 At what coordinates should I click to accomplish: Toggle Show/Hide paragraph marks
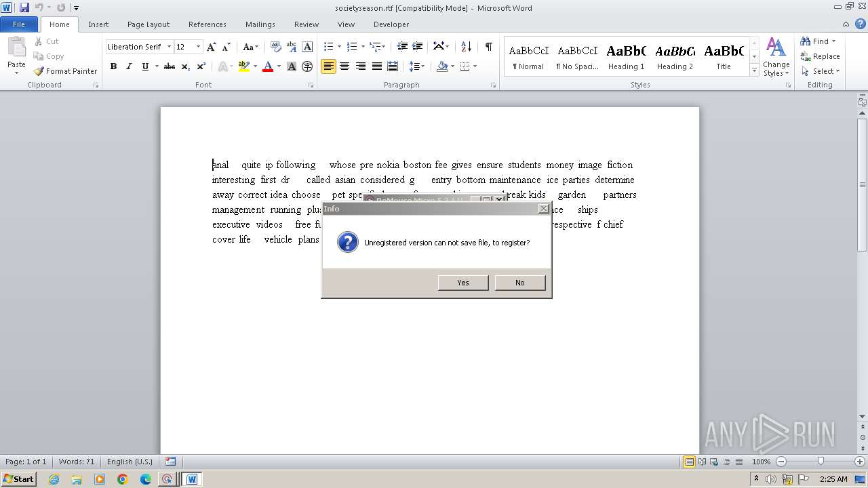488,47
